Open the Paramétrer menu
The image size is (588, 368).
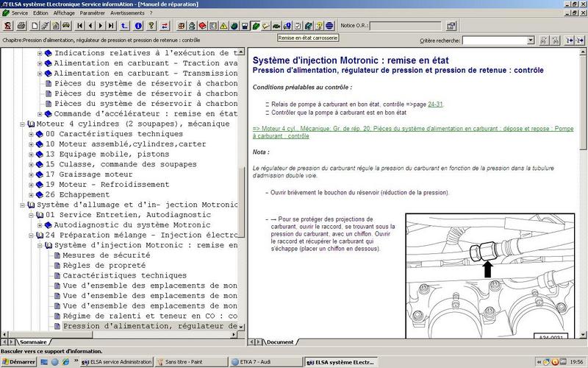point(93,13)
